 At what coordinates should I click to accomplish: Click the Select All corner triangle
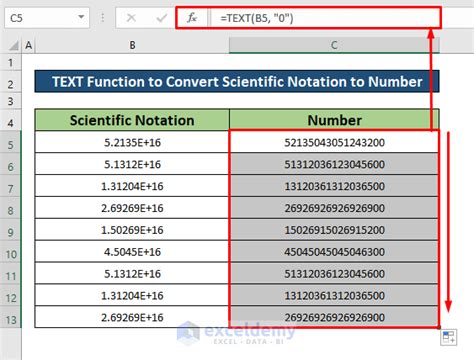[x=14, y=45]
